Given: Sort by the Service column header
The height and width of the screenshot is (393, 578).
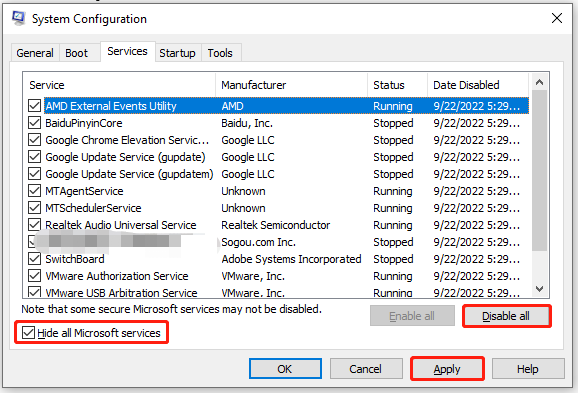Looking at the screenshot, I should pyautogui.click(x=119, y=85).
